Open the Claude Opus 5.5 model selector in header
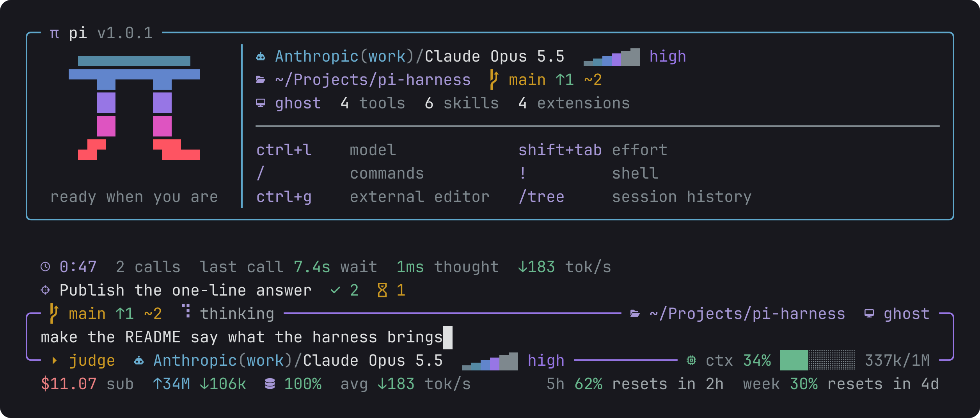This screenshot has width=980, height=418. pos(494,57)
